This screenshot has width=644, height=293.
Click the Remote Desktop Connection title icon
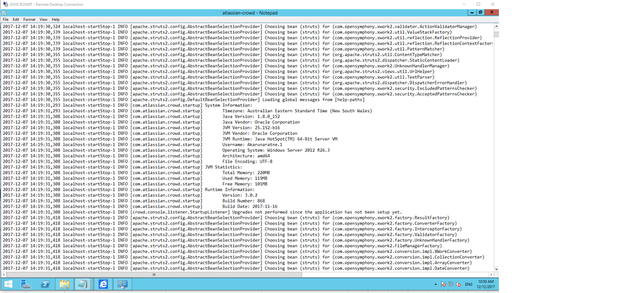click(6, 4)
